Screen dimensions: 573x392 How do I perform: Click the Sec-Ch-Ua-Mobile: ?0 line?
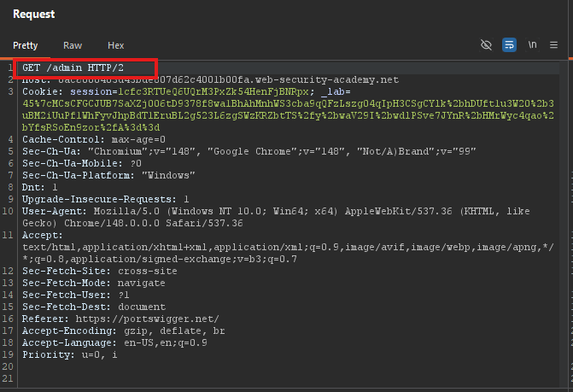click(x=82, y=163)
